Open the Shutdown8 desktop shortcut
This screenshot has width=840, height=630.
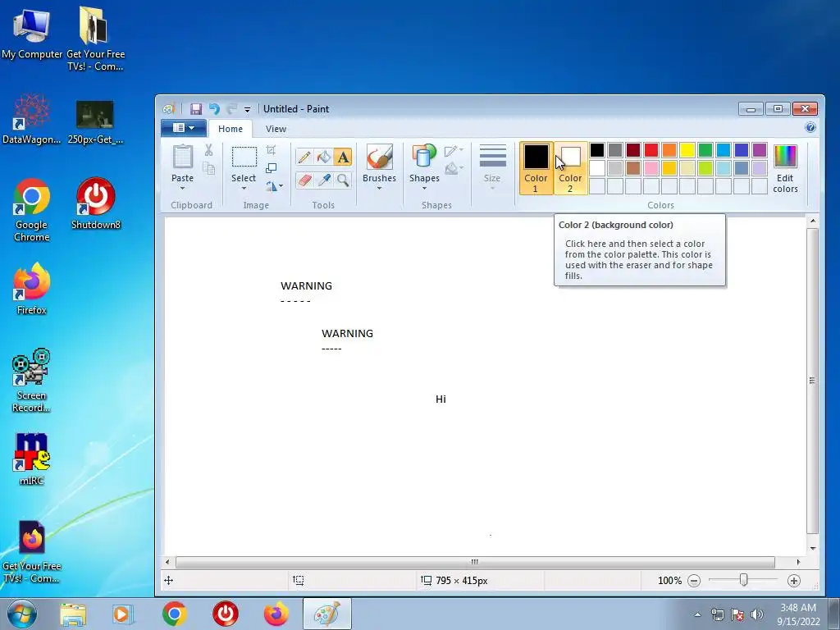pyautogui.click(x=96, y=203)
